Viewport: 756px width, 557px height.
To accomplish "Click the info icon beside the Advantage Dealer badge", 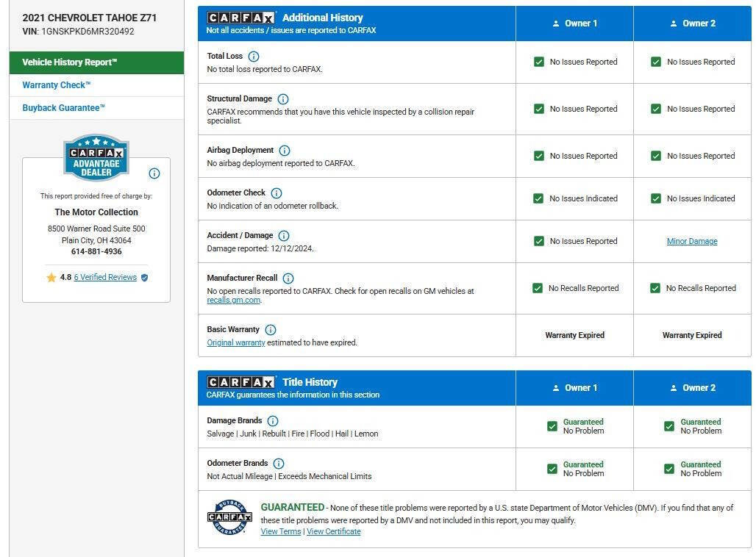I will (154, 173).
